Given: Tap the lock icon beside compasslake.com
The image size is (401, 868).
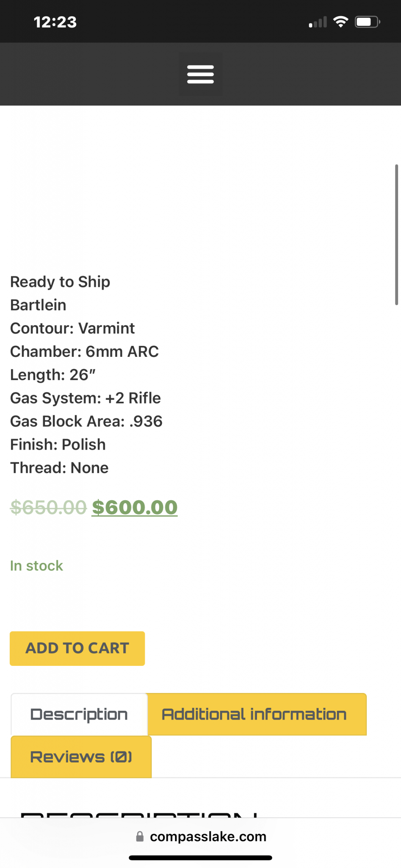Looking at the screenshot, I should (139, 836).
